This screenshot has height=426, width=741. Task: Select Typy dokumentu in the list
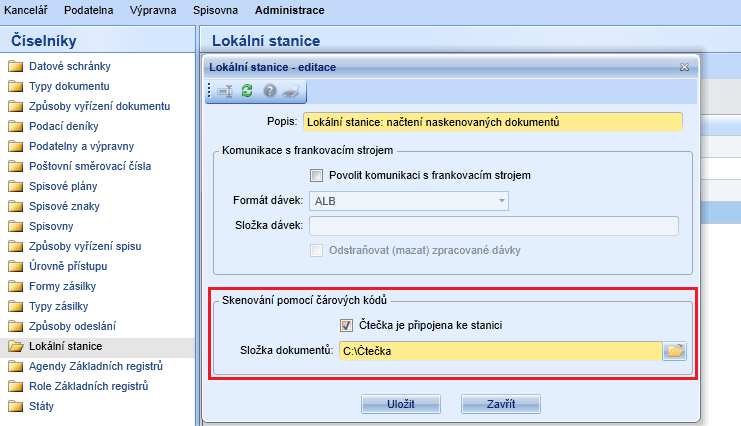coord(69,86)
